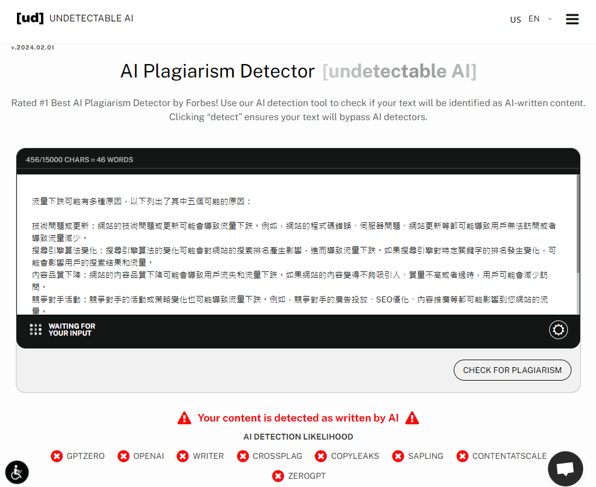The width and height of the screenshot is (596, 487).
Task: Open the live chat bubble
Action: [x=565, y=468]
